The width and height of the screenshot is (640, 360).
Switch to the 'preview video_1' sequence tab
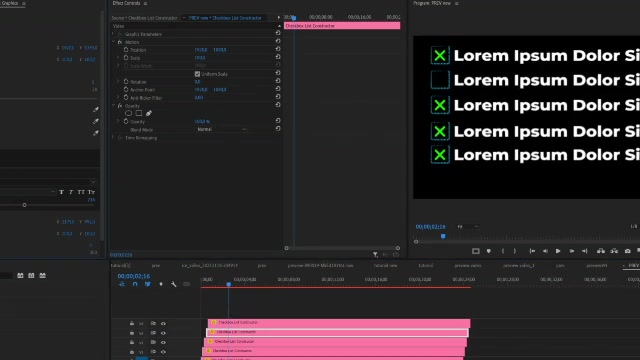tap(519, 265)
